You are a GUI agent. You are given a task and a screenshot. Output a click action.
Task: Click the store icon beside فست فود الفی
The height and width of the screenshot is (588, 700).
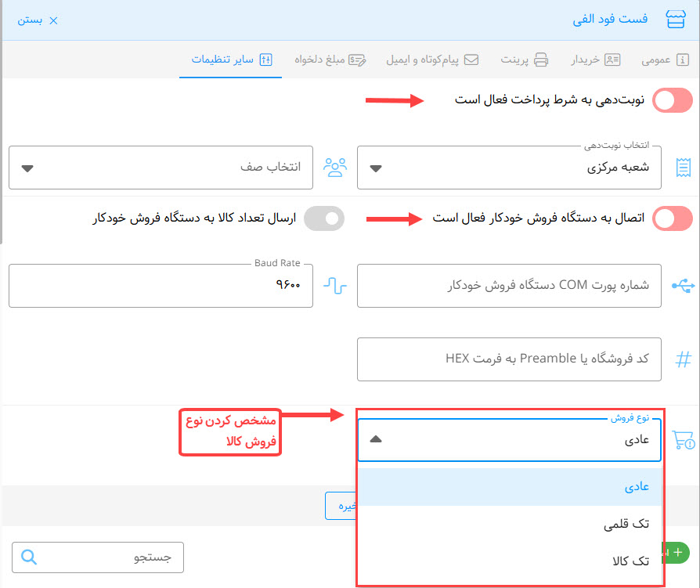click(x=676, y=20)
